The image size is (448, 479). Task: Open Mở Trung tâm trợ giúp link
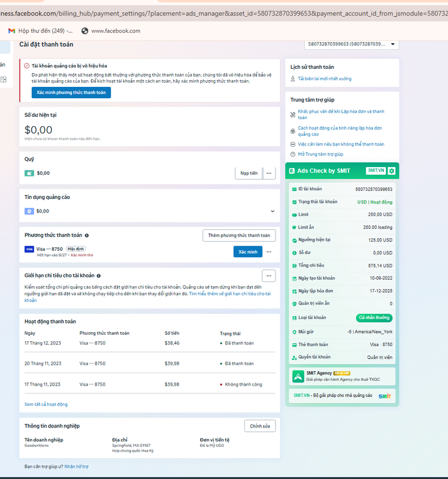click(x=320, y=154)
